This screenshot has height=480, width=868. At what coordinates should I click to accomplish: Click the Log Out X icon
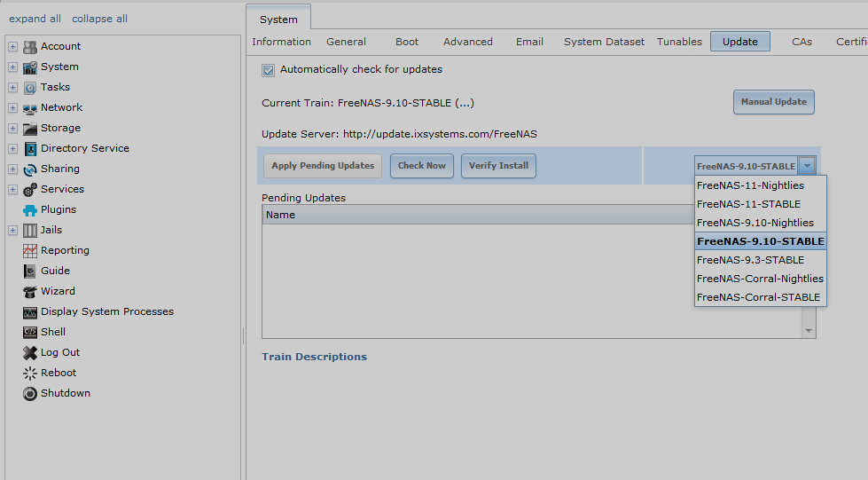[30, 352]
